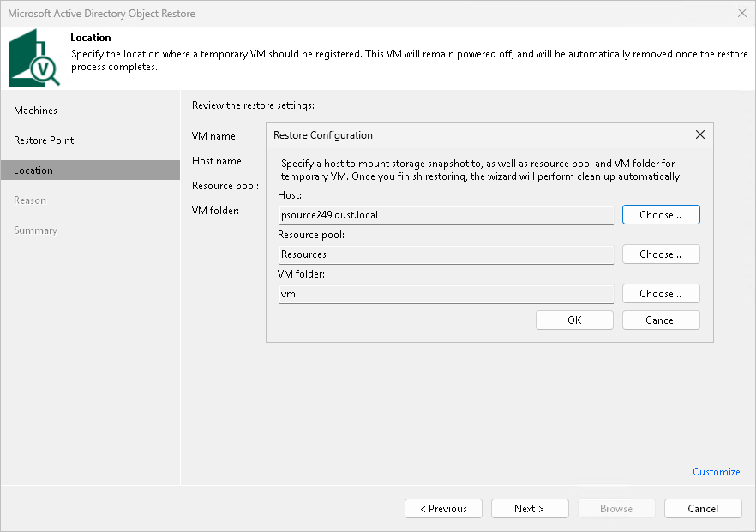Screen dimensions: 756x532
Task: Choose a VM folder
Action: 661,294
